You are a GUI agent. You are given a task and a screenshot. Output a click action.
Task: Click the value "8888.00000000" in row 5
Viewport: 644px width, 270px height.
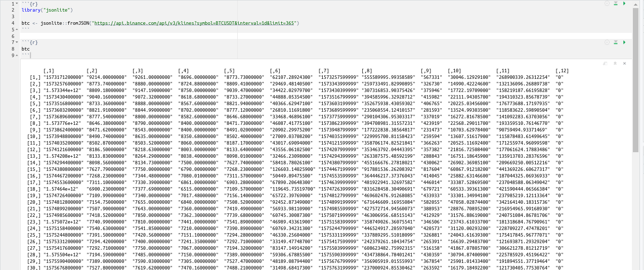152,104
